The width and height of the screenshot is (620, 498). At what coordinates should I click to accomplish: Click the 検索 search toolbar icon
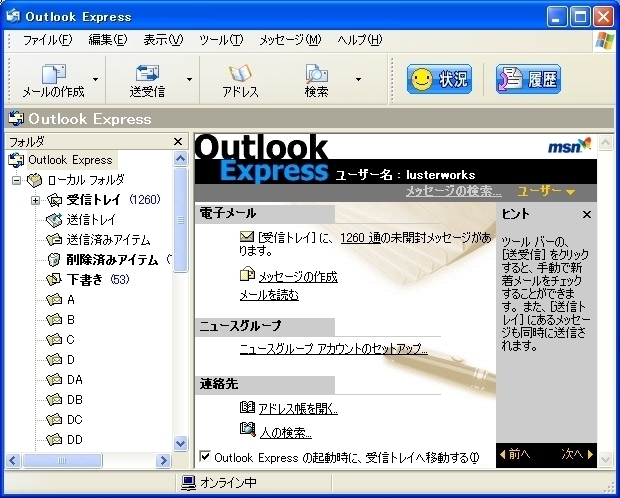click(316, 73)
